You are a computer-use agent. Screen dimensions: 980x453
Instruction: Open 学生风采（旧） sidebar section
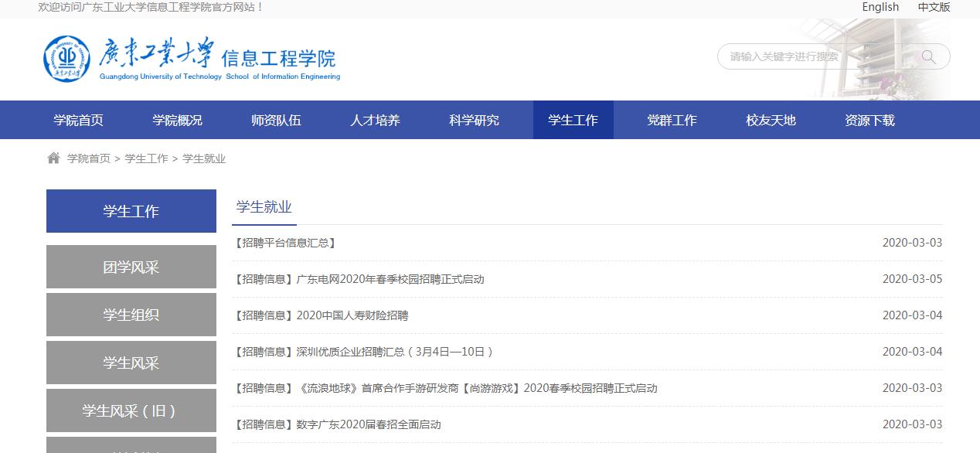pos(131,410)
